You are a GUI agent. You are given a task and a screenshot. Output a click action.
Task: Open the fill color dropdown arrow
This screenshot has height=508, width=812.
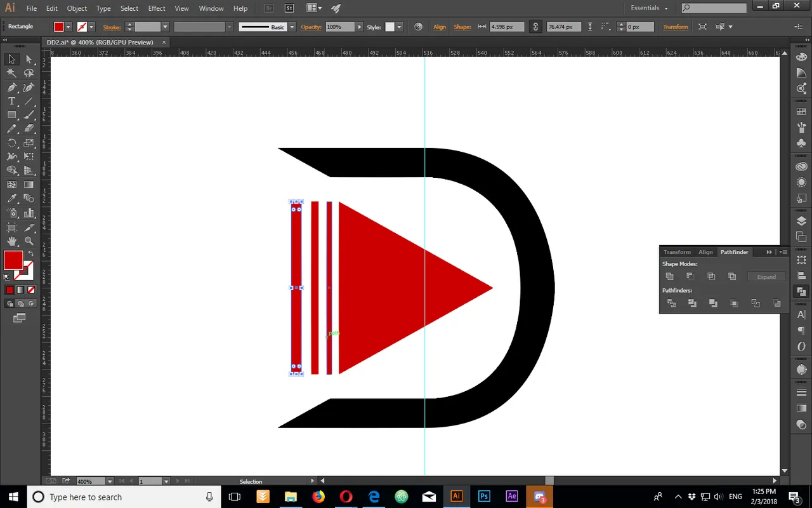69,27
